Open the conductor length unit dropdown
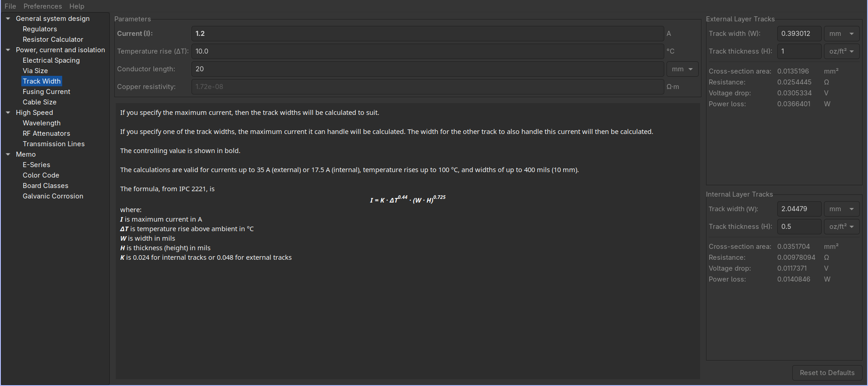 pos(682,69)
